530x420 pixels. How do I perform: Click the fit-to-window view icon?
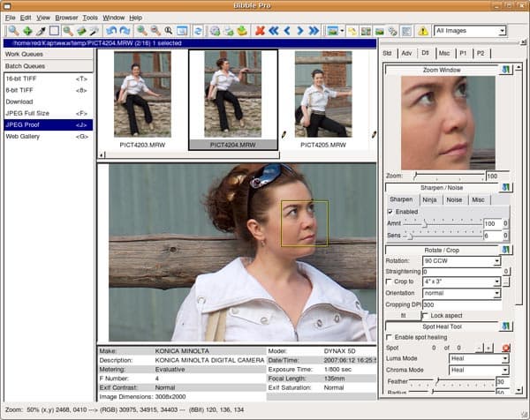click(182, 31)
